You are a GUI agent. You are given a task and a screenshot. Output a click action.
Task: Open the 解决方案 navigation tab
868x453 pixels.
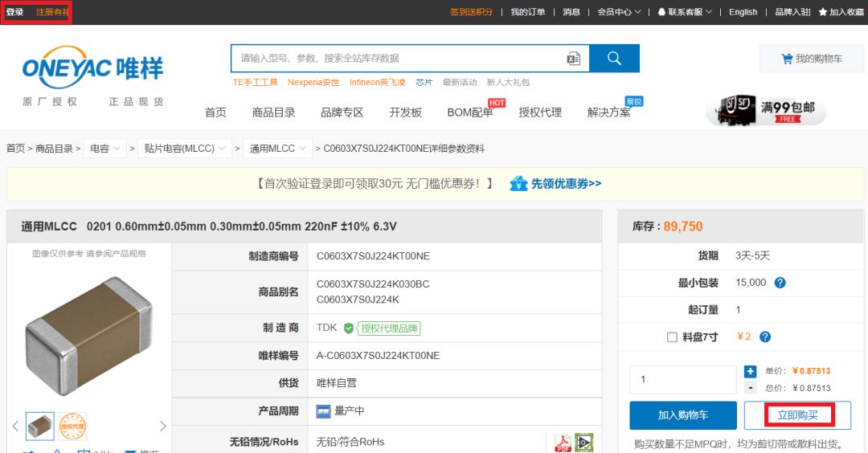tap(609, 112)
